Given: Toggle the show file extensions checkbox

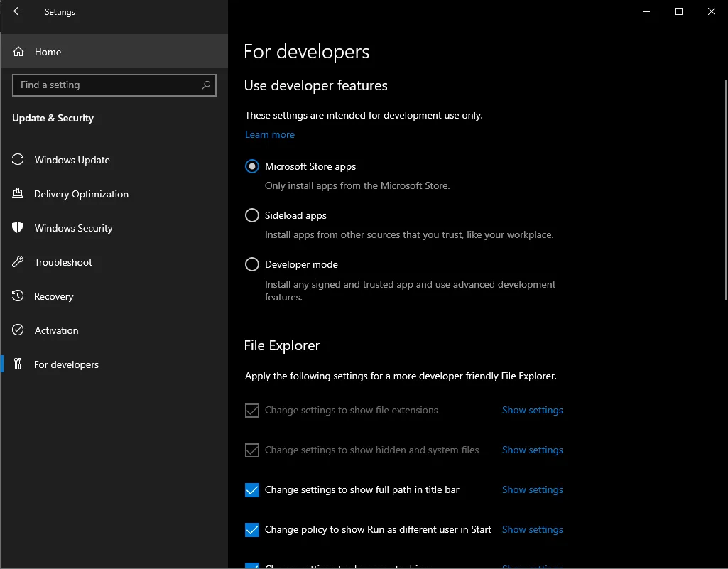Looking at the screenshot, I should tap(252, 410).
